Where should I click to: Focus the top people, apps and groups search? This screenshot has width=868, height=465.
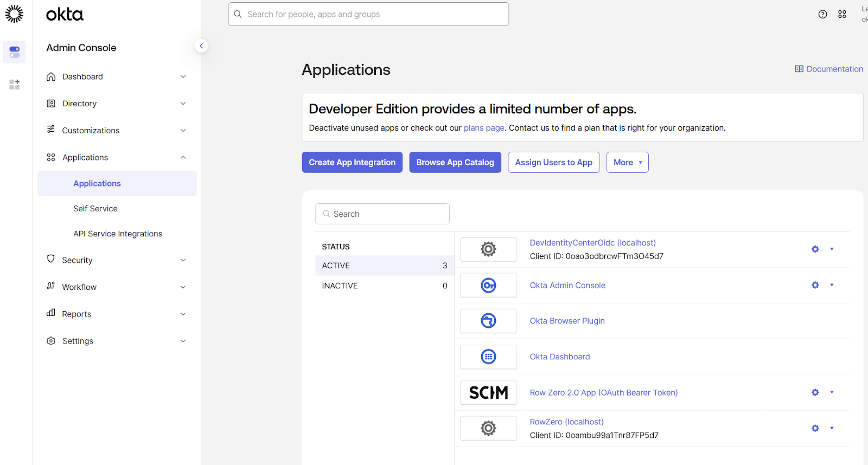[368, 14]
